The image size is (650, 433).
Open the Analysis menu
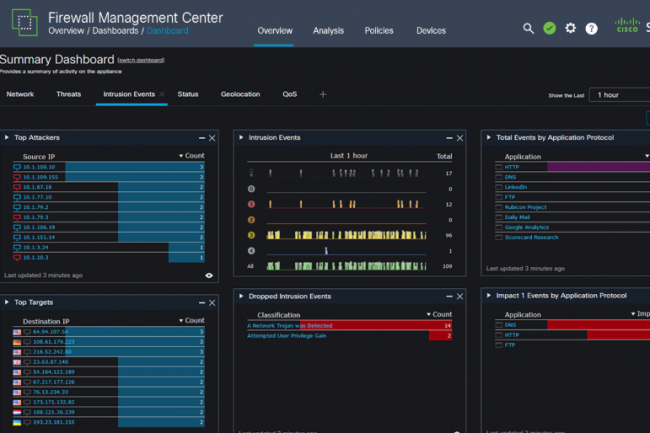click(x=328, y=31)
